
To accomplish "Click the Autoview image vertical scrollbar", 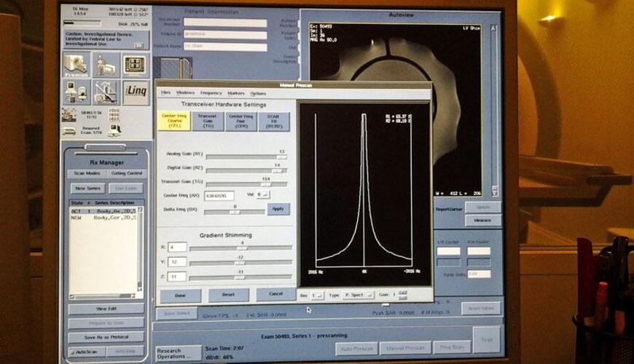I will 493,110.
